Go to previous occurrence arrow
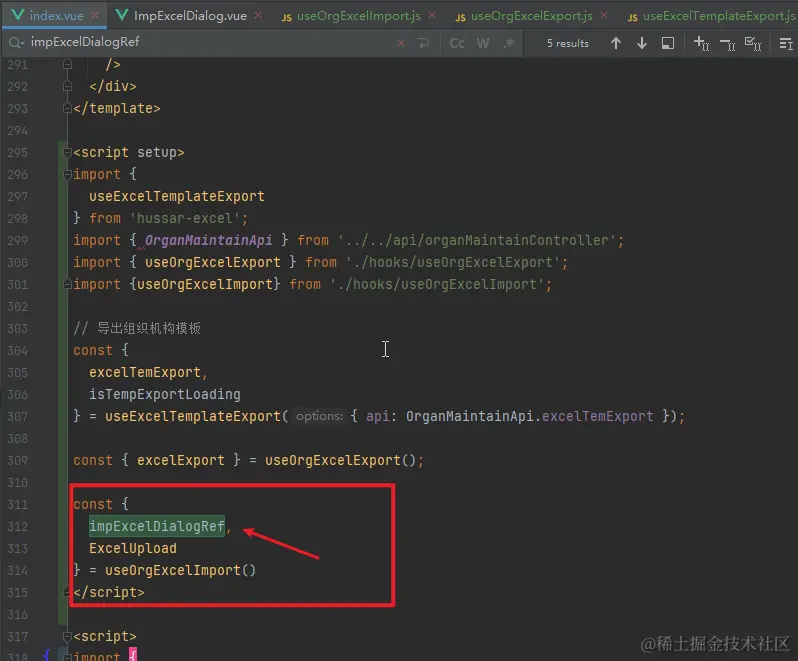Image resolution: width=798 pixels, height=661 pixels. coord(616,43)
